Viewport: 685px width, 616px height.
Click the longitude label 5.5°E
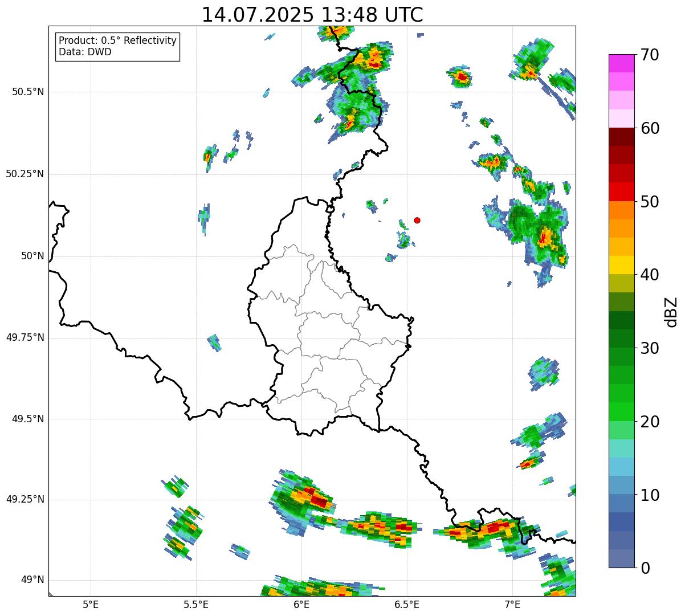(196, 605)
